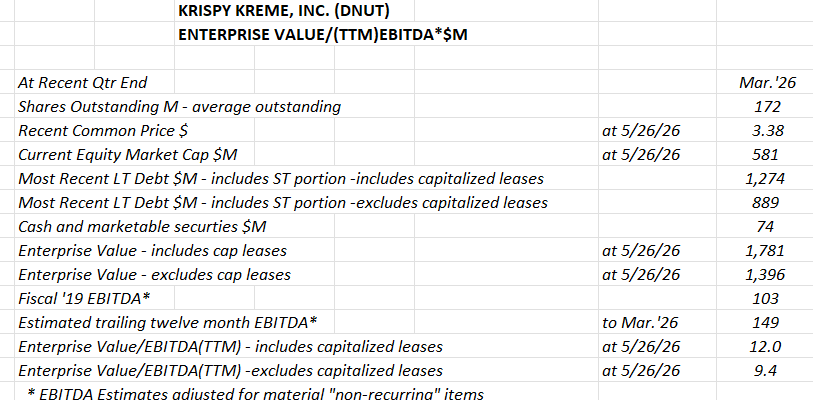This screenshot has height=400, width=813.
Task: Click the enterprise value cell 1,396
Action: click(x=767, y=274)
